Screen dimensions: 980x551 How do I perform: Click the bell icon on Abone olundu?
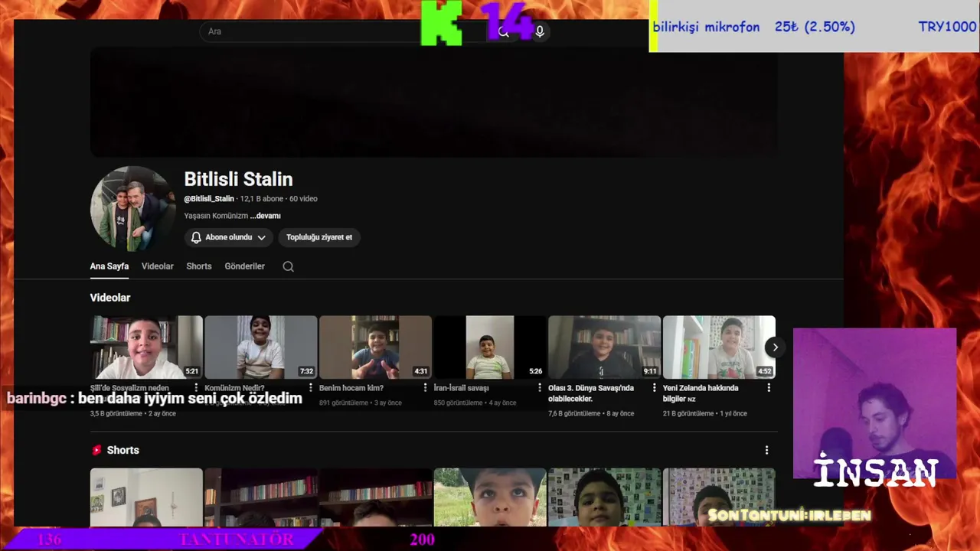(196, 237)
